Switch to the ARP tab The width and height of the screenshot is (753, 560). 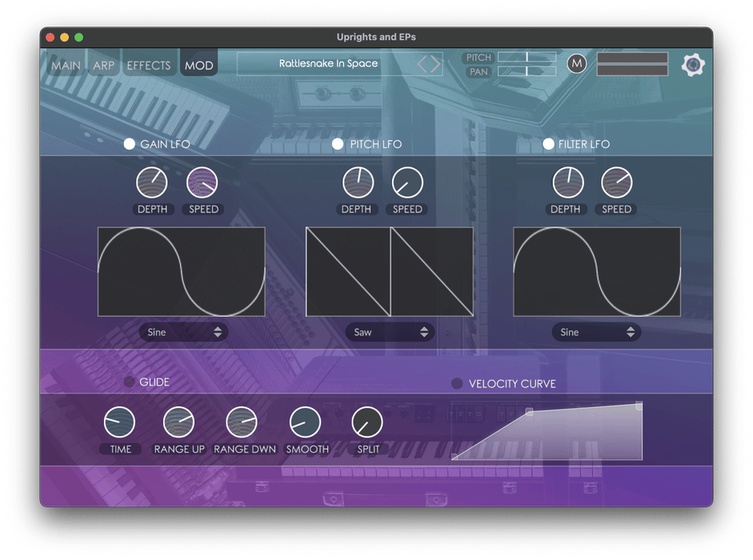coord(103,66)
